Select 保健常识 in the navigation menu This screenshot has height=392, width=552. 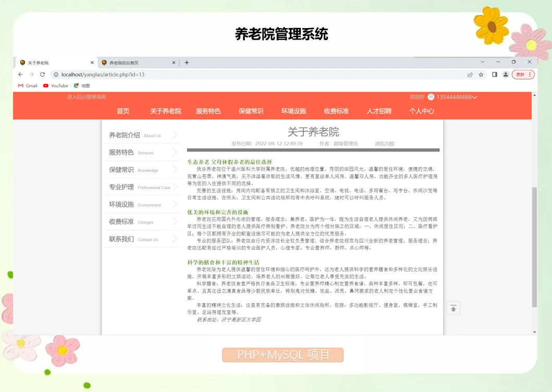click(x=251, y=110)
